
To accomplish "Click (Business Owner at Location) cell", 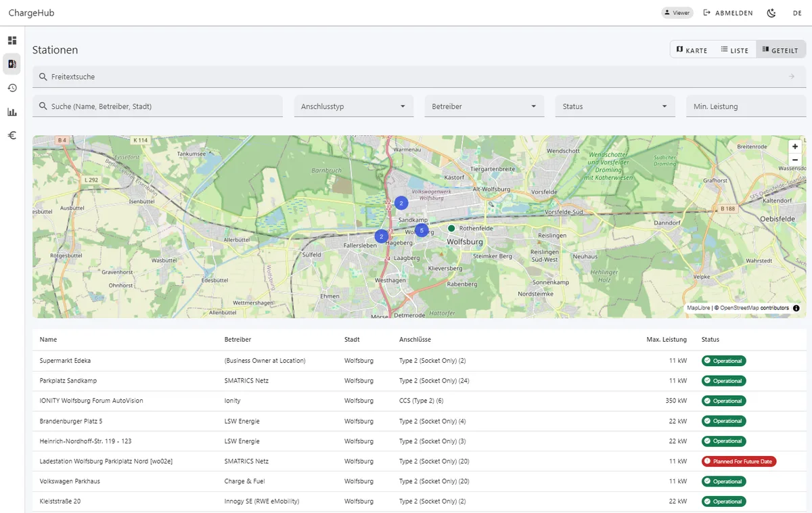I will tap(265, 361).
